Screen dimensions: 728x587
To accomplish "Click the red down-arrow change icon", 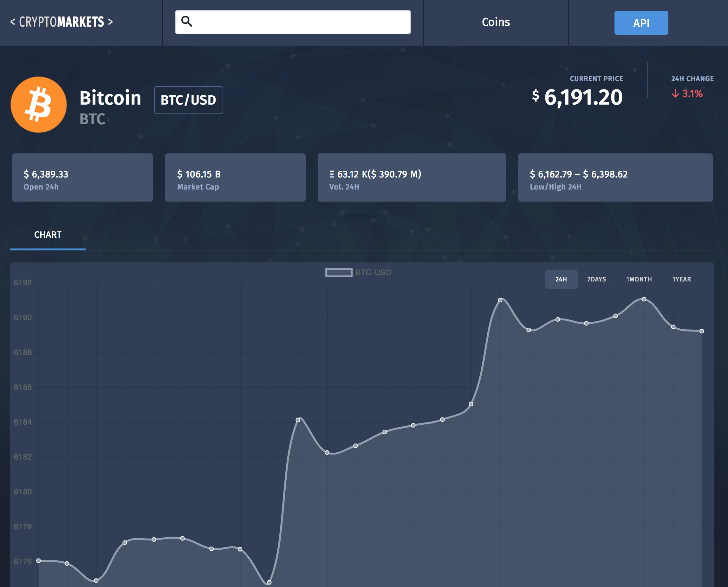I will click(675, 93).
